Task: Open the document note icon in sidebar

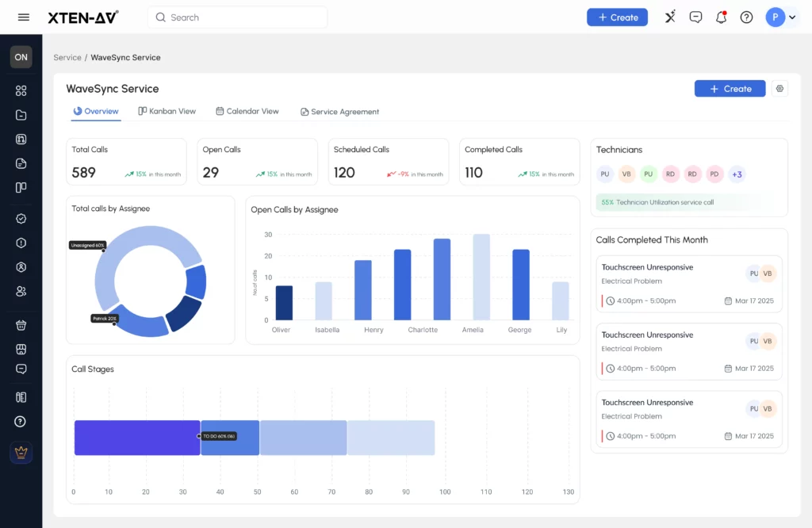Action: (x=21, y=163)
